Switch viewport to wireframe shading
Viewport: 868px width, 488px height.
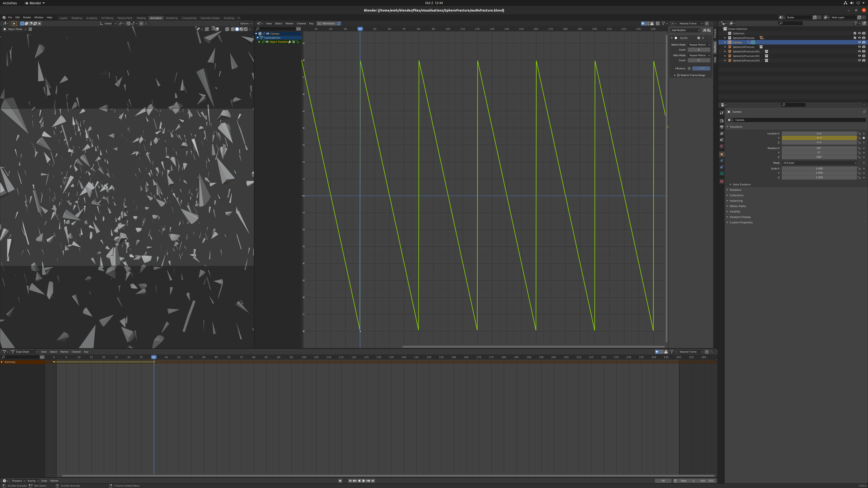pos(233,29)
